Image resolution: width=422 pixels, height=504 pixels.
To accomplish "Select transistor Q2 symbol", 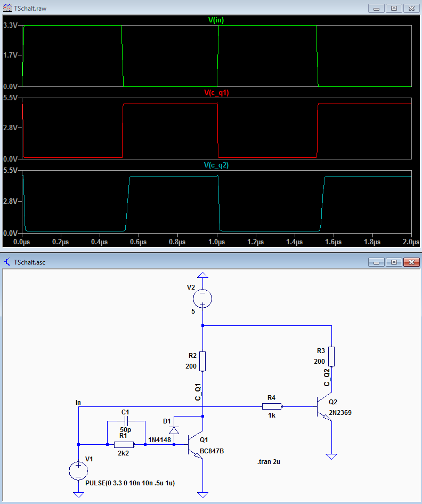I will pos(324,406).
